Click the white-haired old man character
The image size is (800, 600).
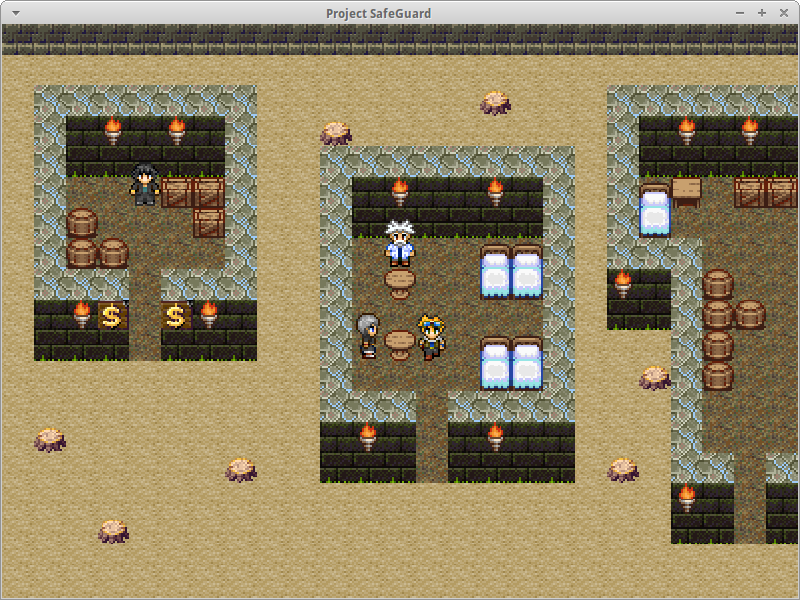click(400, 244)
